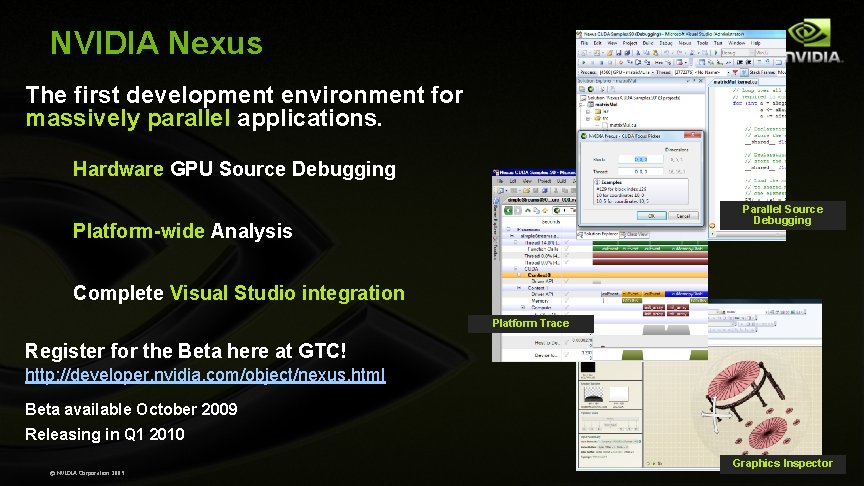
Task: Click the green Function Calls timeline bar
Action: pyautogui.click(x=650, y=249)
